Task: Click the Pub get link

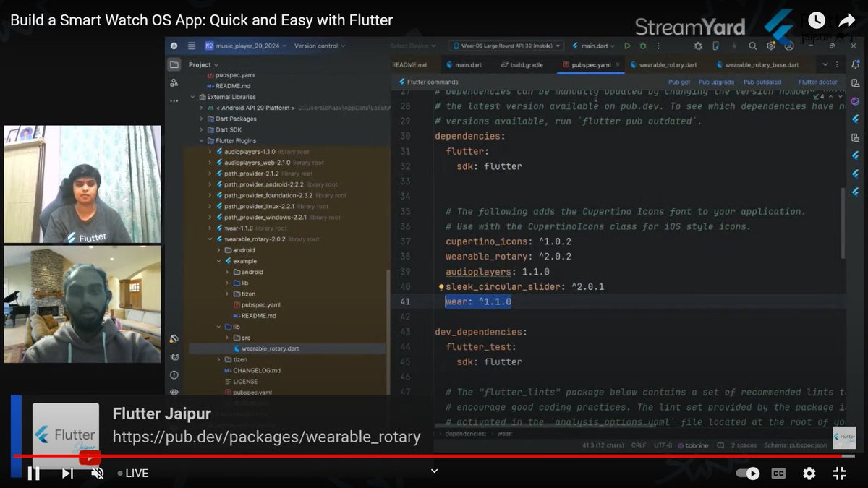Action: (x=679, y=82)
